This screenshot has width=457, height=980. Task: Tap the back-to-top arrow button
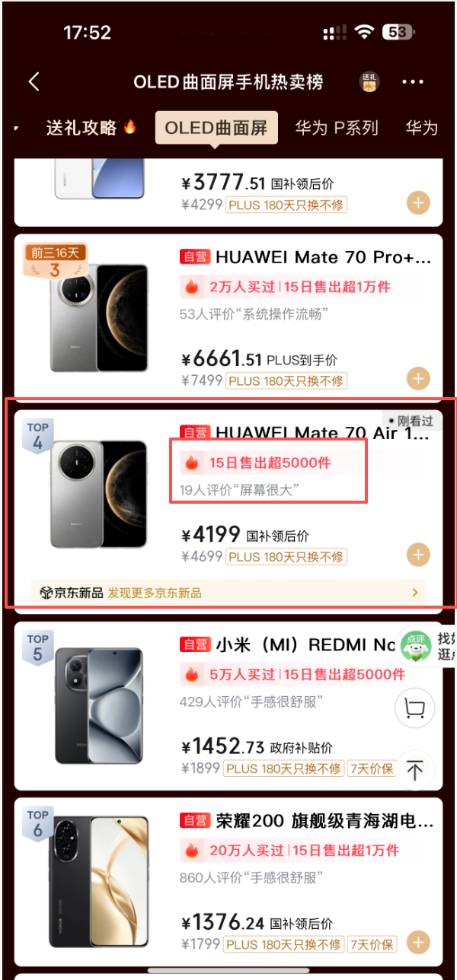pos(414,770)
